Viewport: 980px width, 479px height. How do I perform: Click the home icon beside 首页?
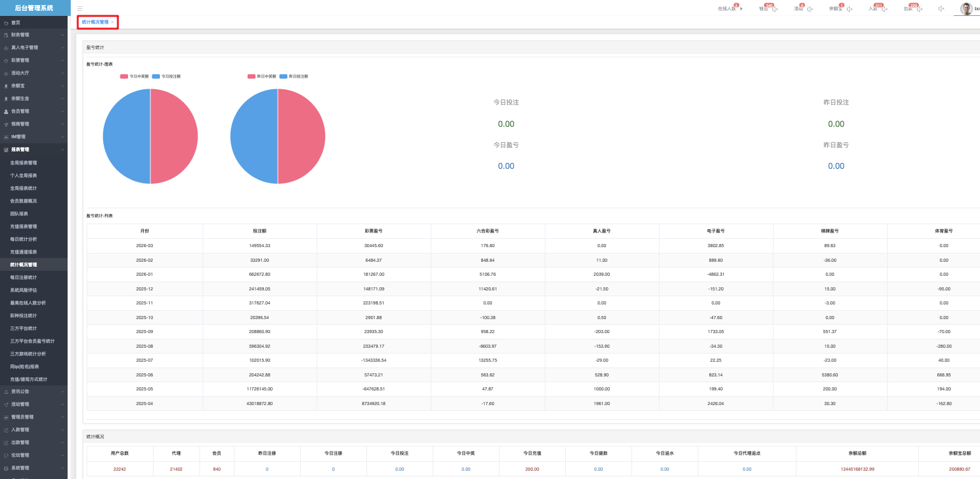(x=6, y=23)
